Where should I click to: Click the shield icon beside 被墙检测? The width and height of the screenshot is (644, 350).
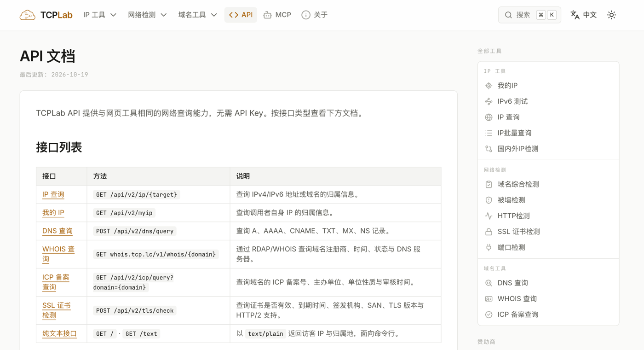(x=489, y=200)
